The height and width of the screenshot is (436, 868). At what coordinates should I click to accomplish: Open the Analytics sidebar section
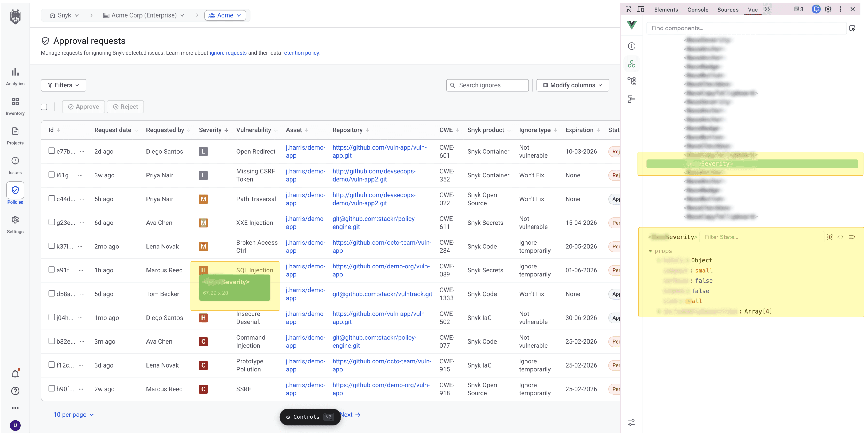coord(15,77)
